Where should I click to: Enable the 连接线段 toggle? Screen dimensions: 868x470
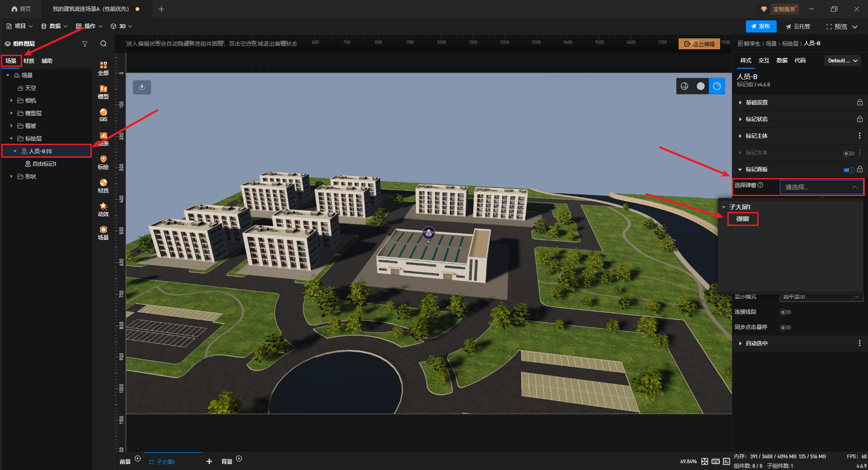pos(785,312)
